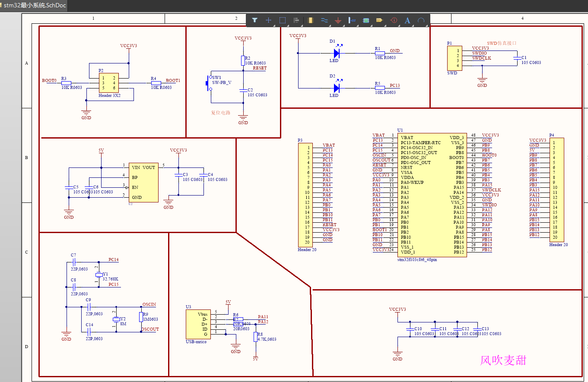Choose the Place Arc tool

click(x=421, y=20)
